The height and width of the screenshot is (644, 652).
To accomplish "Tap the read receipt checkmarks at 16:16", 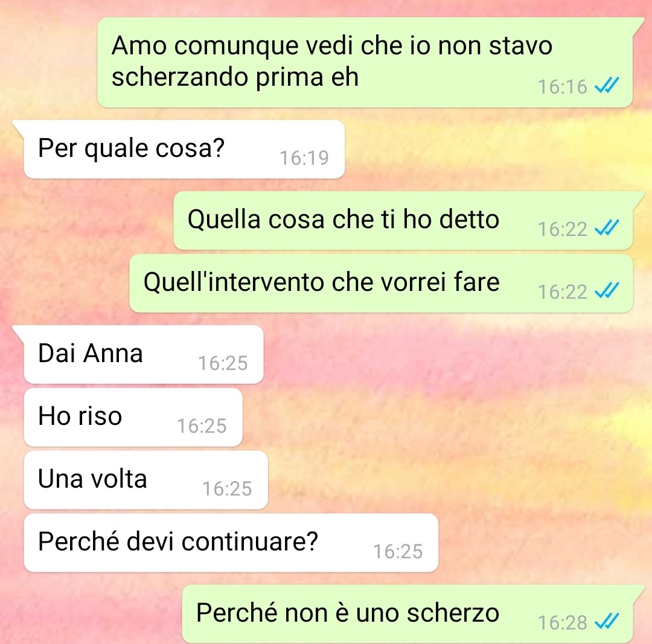I will pos(607,86).
